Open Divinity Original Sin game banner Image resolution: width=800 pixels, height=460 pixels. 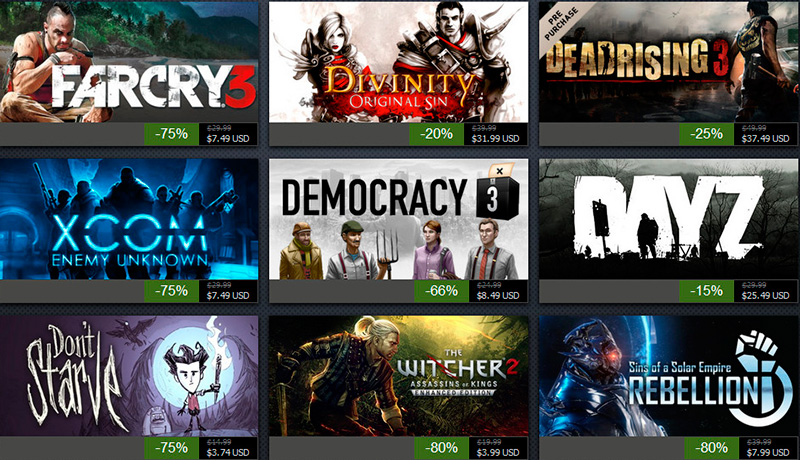398,62
